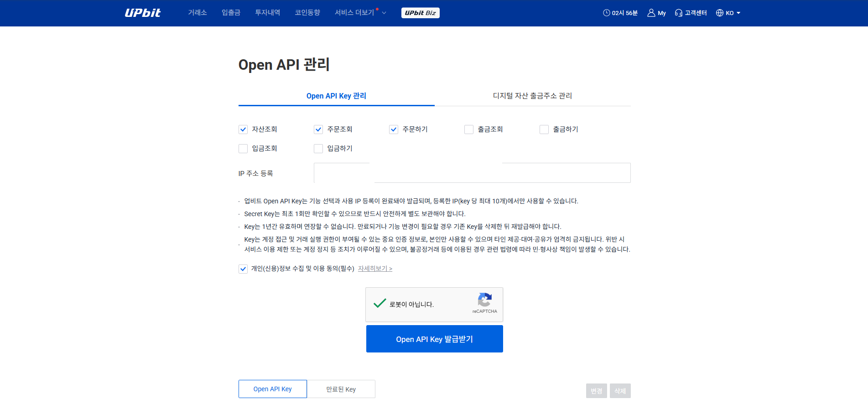This screenshot has width=868, height=404.
Task: Click the 02시 56분 timer text
Action: (625, 13)
